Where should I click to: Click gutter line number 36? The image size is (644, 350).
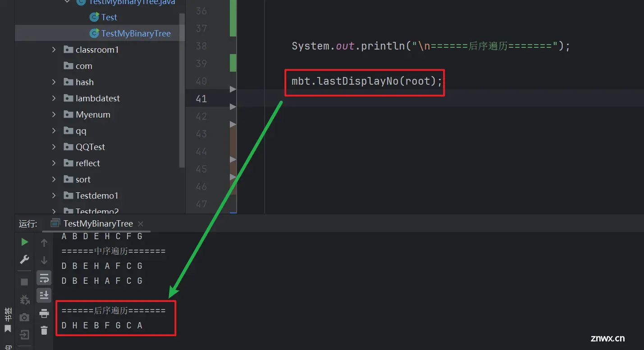point(201,11)
